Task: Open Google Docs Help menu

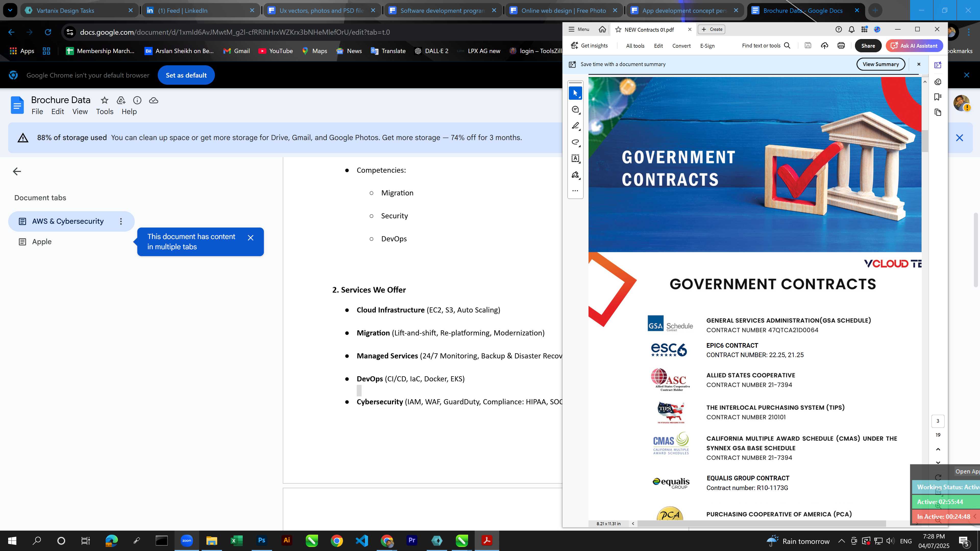Action: point(129,112)
